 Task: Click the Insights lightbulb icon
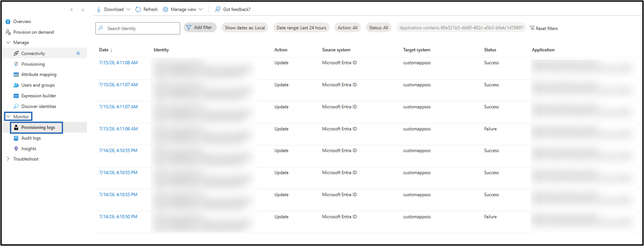(16, 149)
